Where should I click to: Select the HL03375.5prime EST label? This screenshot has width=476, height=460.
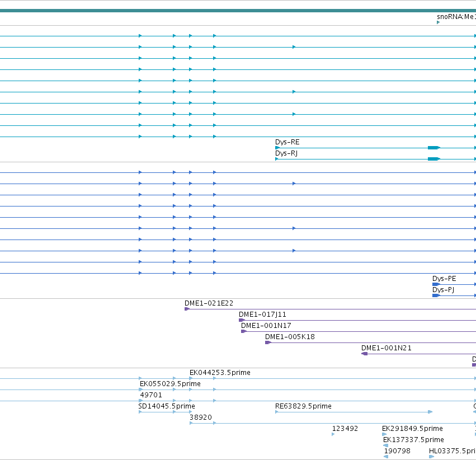(453, 452)
